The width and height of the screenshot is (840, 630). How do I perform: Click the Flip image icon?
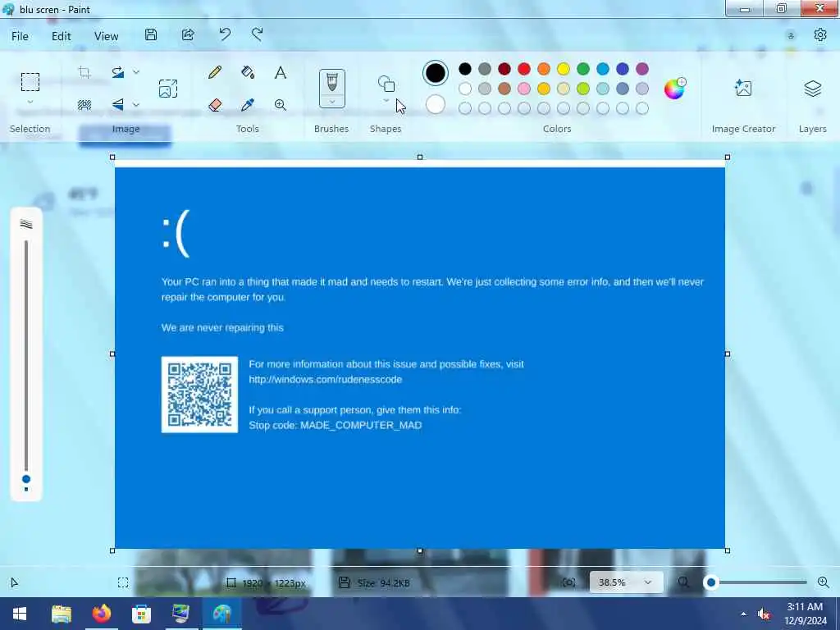pos(118,104)
